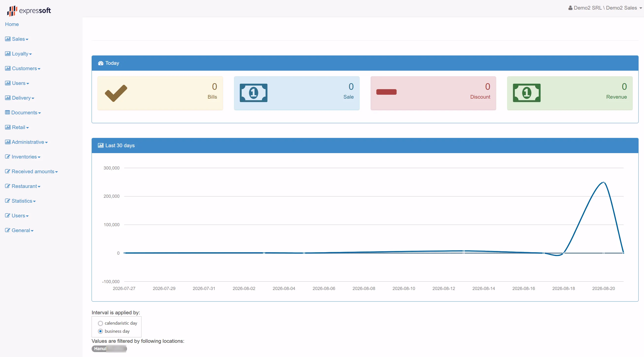Click the green Revenue money icon

point(527,93)
